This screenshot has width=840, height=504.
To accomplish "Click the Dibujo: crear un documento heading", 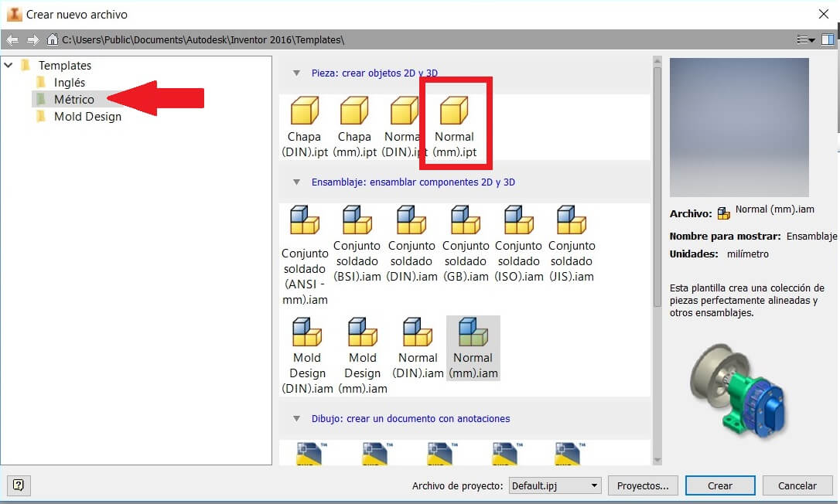I will pyautogui.click(x=411, y=419).
